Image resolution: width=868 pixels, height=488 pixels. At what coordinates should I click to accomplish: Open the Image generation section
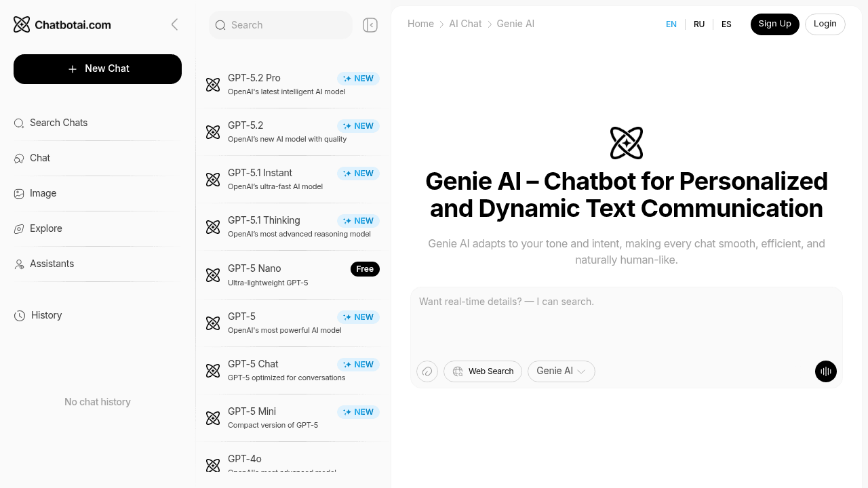(43, 193)
